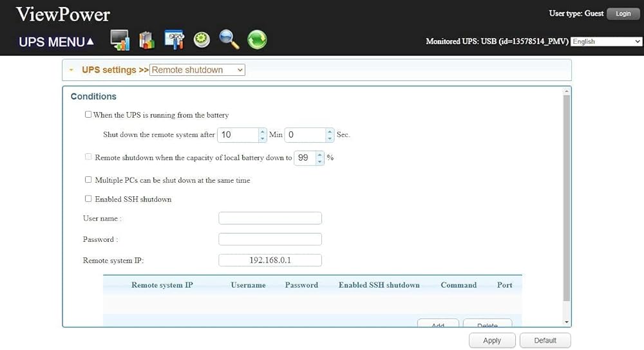644x350 pixels.
Task: Open the English language dropdown
Action: [606, 42]
